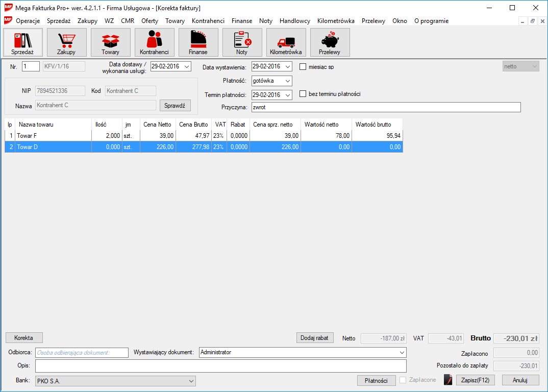Open the Noty toolbar module

[242, 42]
